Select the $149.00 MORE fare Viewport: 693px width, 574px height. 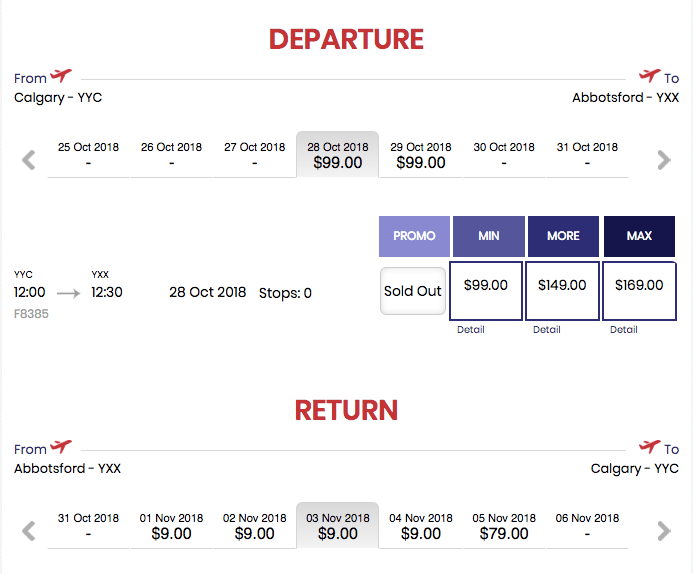(562, 291)
